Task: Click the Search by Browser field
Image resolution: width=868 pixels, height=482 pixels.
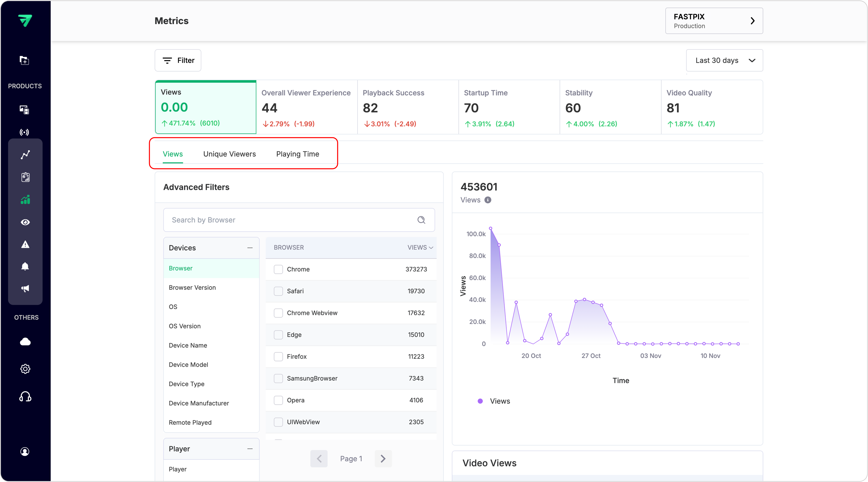Action: tap(293, 220)
